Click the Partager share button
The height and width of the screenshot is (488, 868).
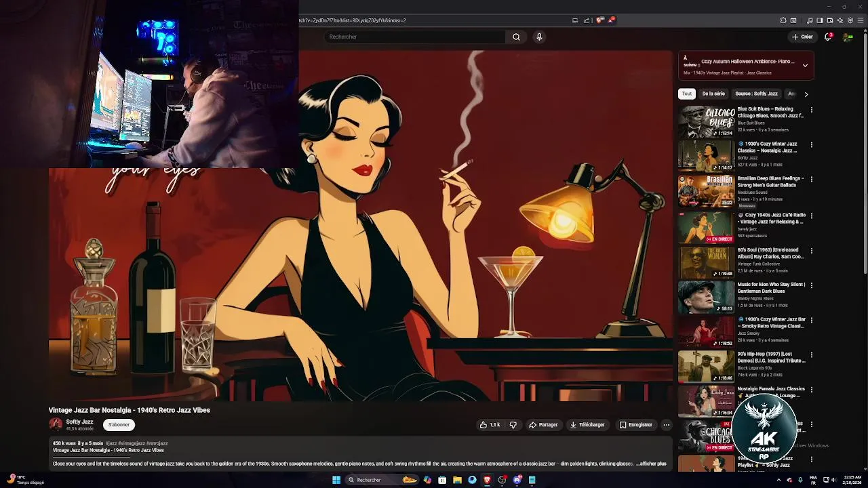tap(543, 425)
